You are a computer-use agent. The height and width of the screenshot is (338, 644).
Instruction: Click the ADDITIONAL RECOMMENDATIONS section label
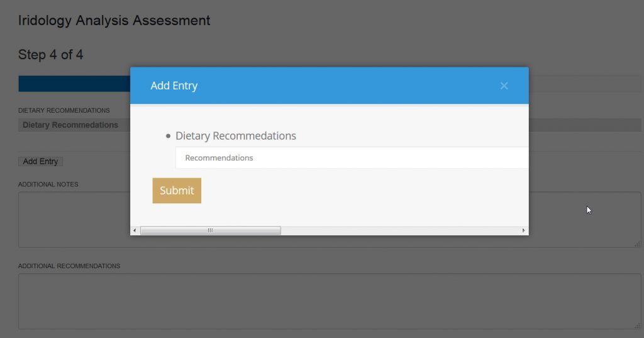(x=69, y=266)
